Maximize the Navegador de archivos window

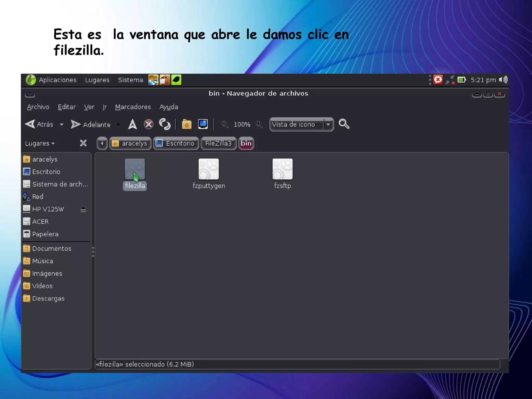coord(488,94)
